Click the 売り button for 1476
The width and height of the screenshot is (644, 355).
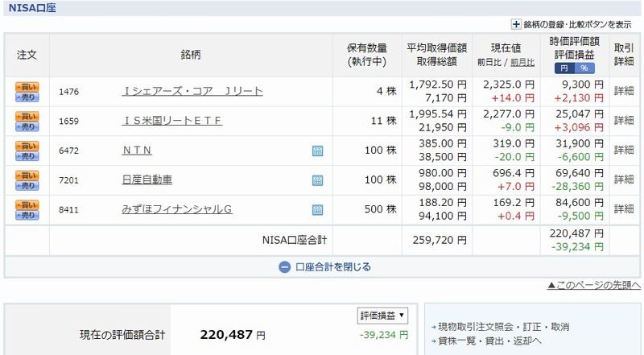(x=27, y=97)
